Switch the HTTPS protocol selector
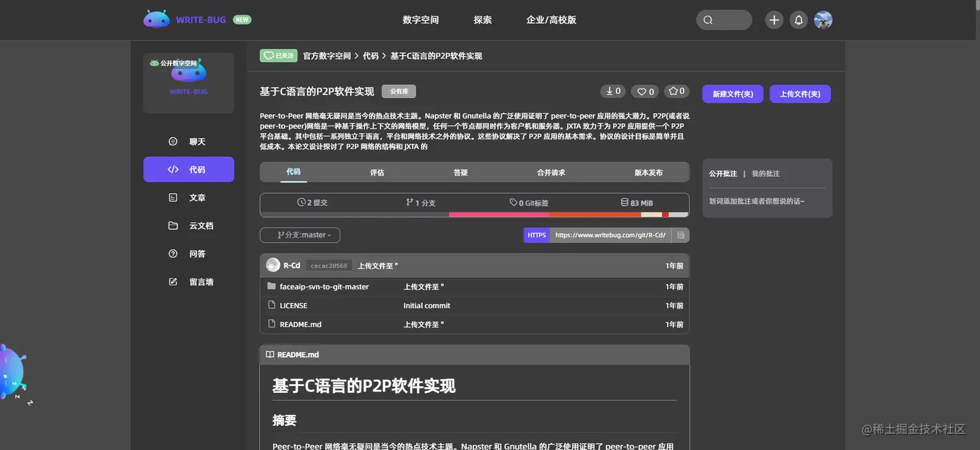This screenshot has width=980, height=450. pyautogui.click(x=536, y=235)
